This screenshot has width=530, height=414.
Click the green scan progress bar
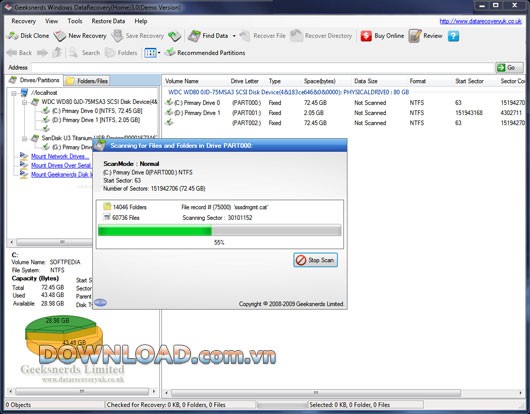pos(219,231)
